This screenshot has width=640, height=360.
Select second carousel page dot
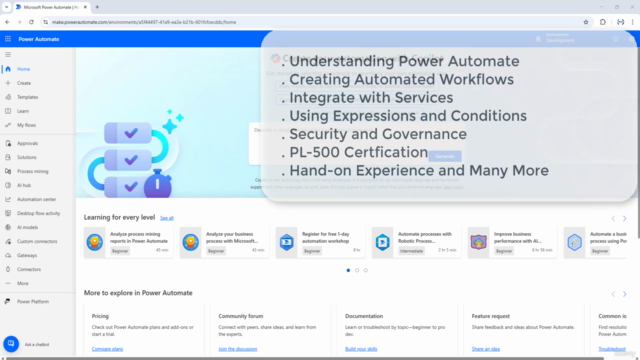click(x=357, y=270)
